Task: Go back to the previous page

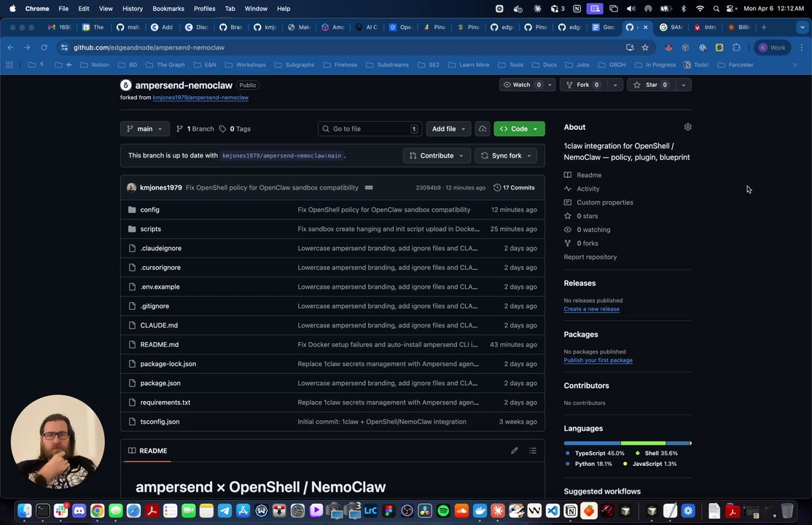Action: tap(10, 47)
